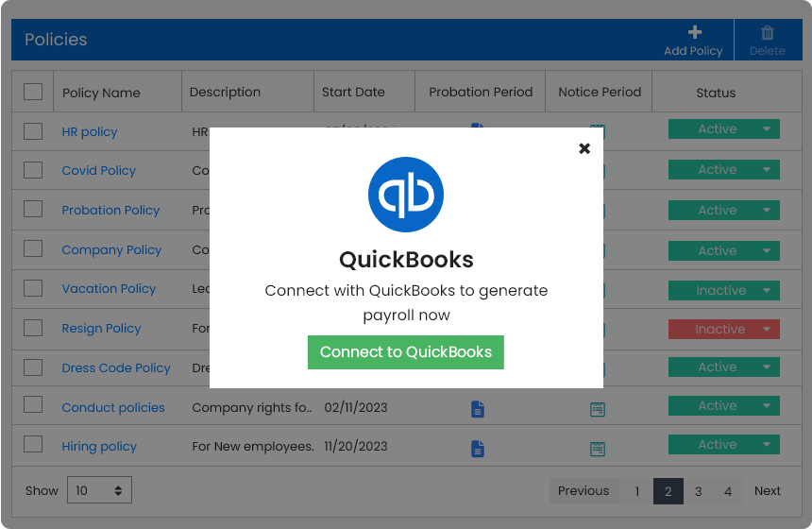Select page 2 in pagination
The height and width of the screenshot is (529, 812).
668,491
